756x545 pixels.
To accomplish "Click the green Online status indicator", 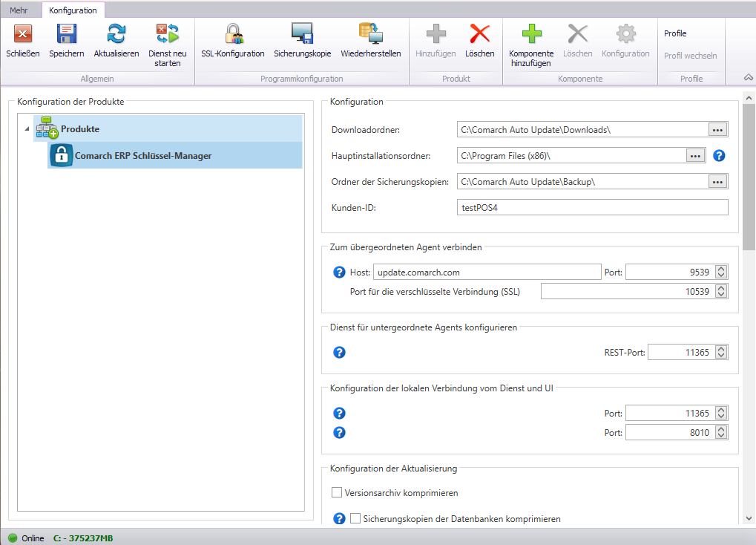I will coord(13,538).
